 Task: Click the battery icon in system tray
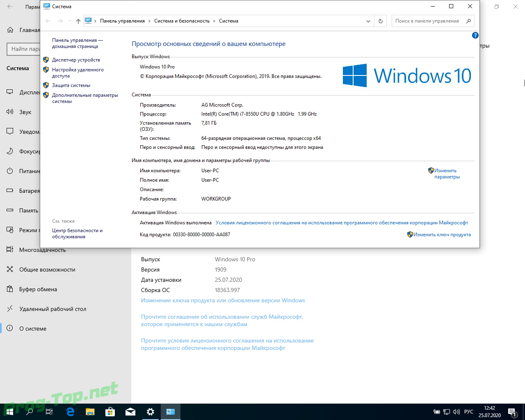[437, 412]
